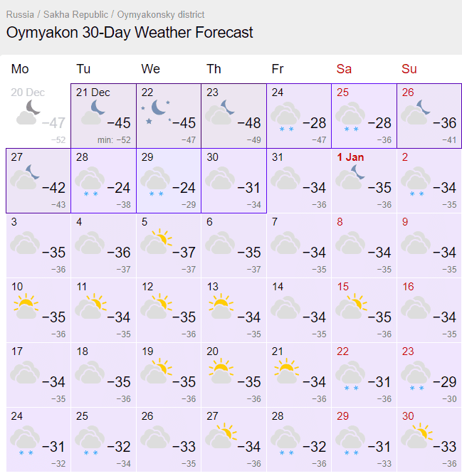Click the overcast cloud icon on 31 December

point(285,178)
